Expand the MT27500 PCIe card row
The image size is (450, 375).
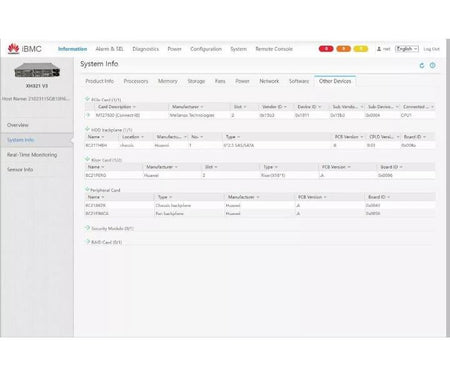pos(88,115)
